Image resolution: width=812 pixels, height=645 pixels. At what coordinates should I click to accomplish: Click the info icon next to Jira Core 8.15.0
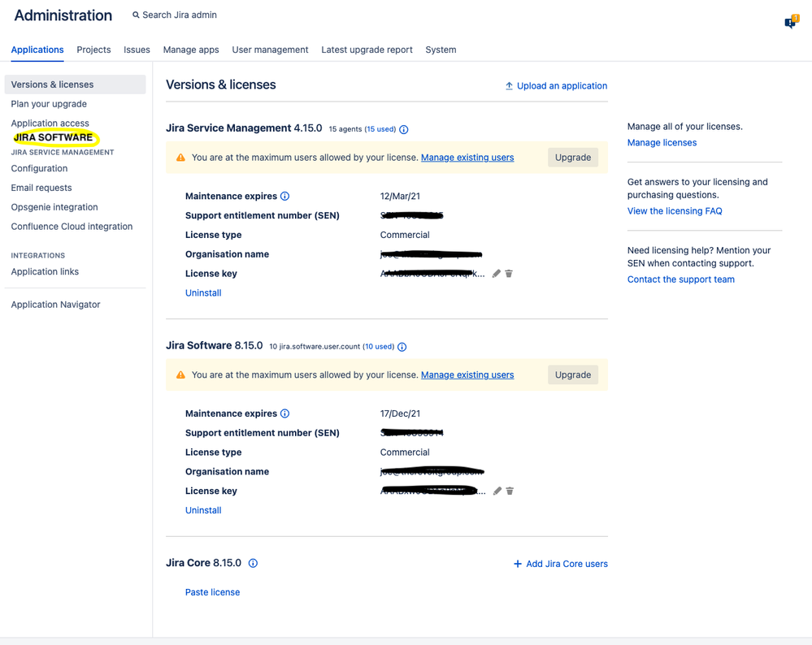(253, 563)
